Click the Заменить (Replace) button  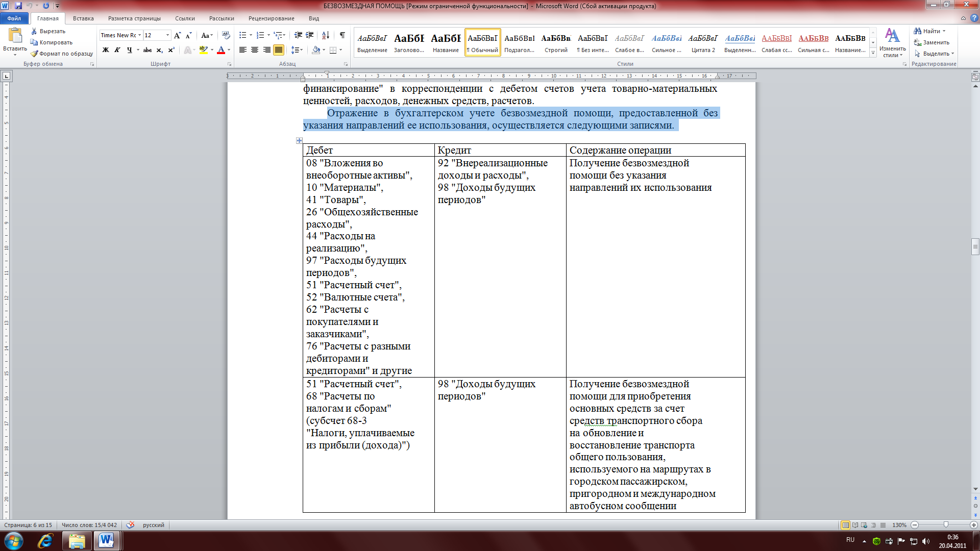[x=932, y=42]
